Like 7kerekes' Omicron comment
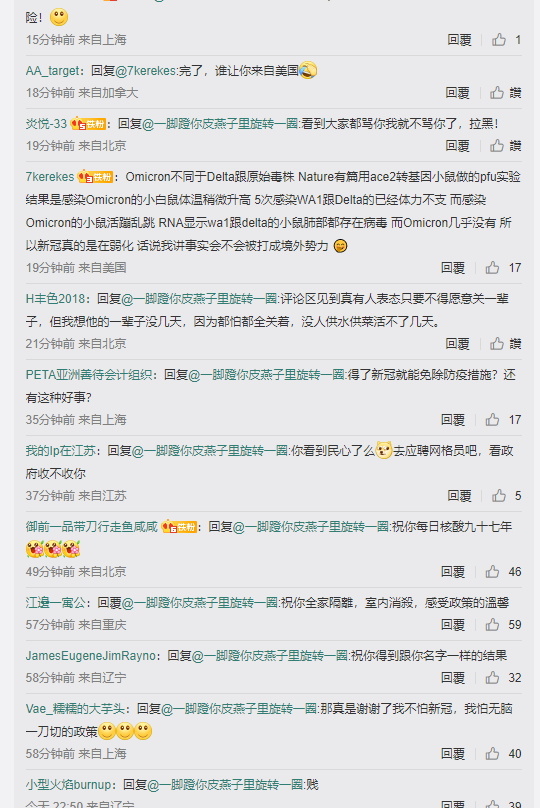540x808 pixels. (492, 267)
